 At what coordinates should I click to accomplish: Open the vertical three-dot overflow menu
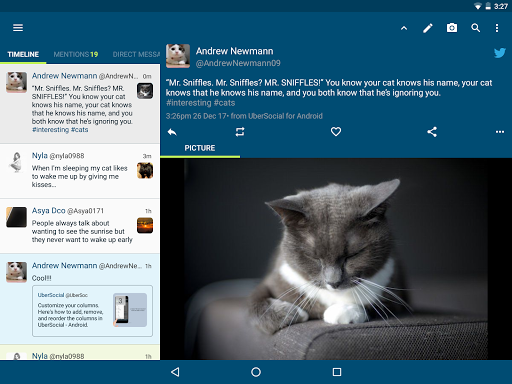[x=497, y=28]
